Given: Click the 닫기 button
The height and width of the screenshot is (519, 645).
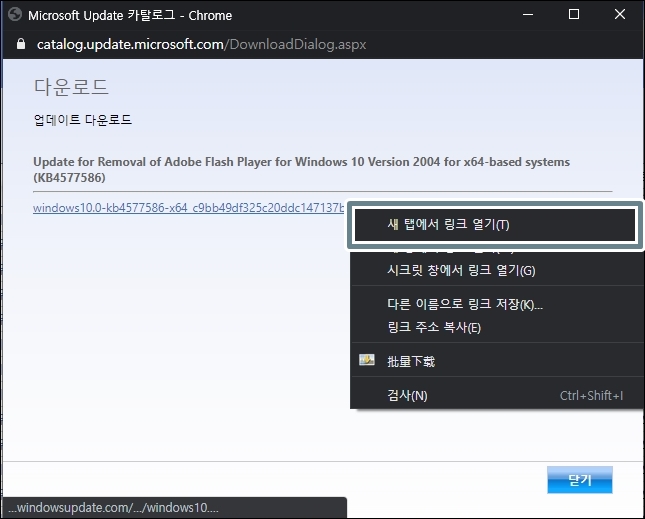Looking at the screenshot, I should pyautogui.click(x=580, y=480).
